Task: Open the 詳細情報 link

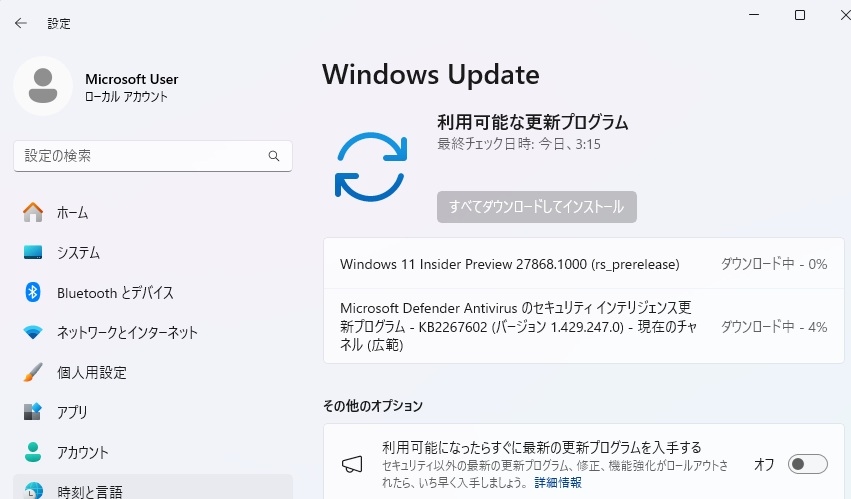Action: point(558,482)
